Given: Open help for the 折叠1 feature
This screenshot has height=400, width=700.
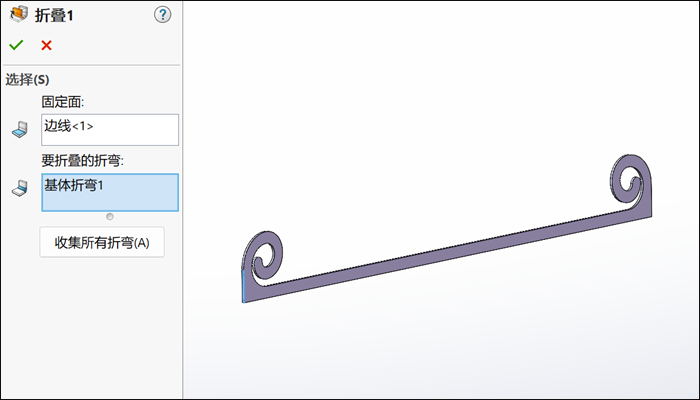Looking at the screenshot, I should click(162, 15).
